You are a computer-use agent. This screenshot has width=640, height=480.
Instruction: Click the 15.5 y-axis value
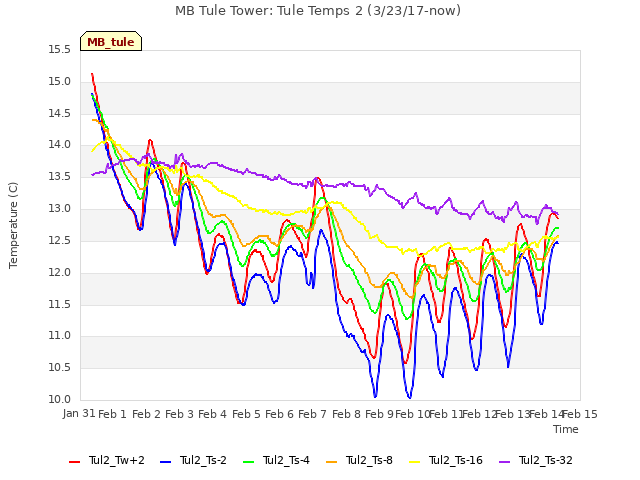pos(60,50)
